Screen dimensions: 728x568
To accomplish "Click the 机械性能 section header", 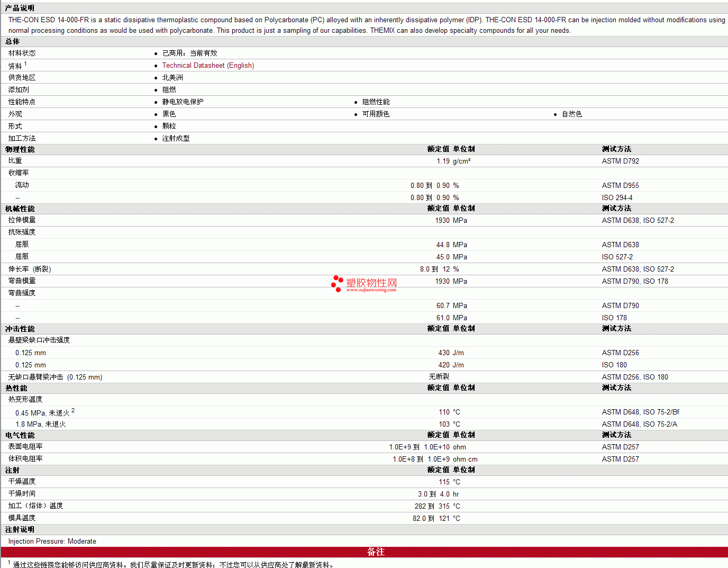I will point(20,209).
